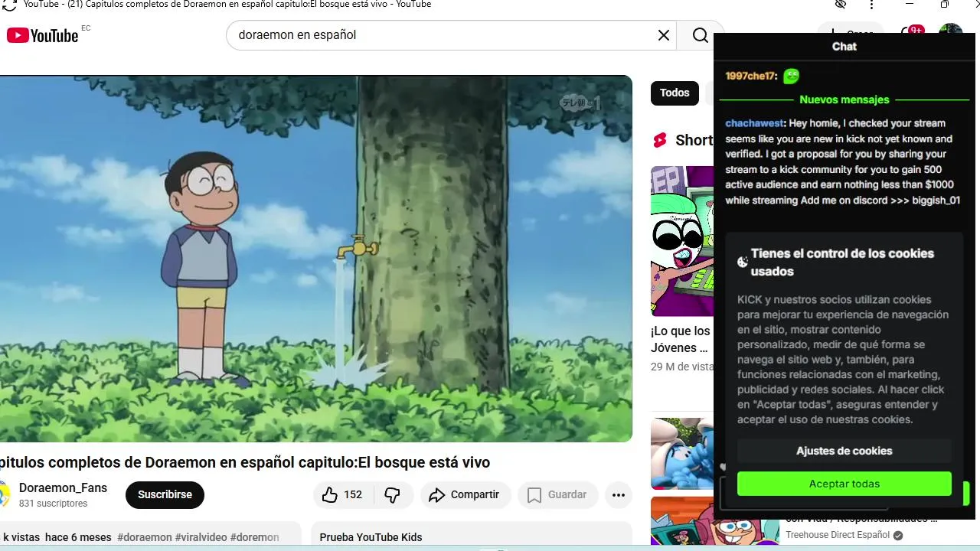Click the 'hace 6 meses' upload date text
The width and height of the screenshot is (980, 551).
pos(78,537)
